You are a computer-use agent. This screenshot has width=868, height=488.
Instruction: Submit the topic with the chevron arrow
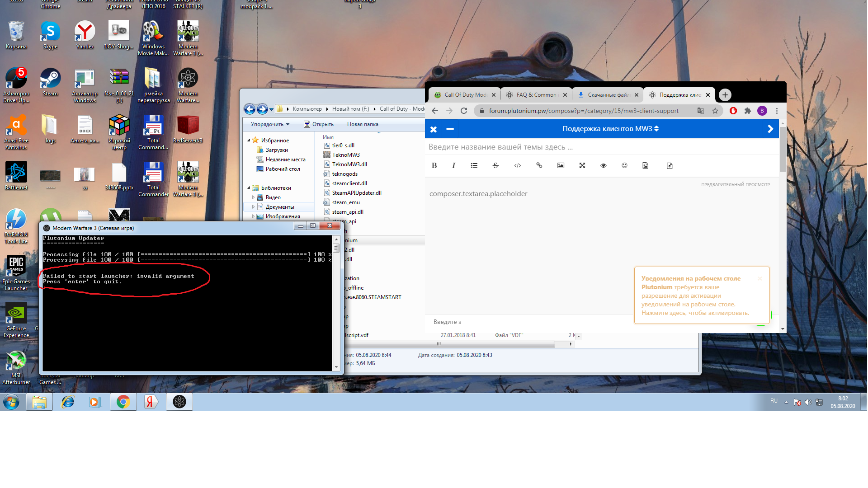(x=770, y=129)
